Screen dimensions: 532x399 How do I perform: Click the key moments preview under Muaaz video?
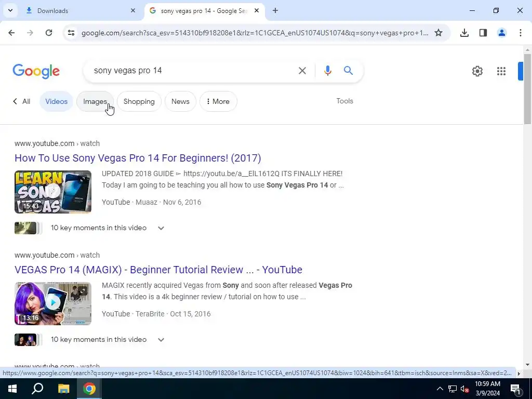[28, 228]
